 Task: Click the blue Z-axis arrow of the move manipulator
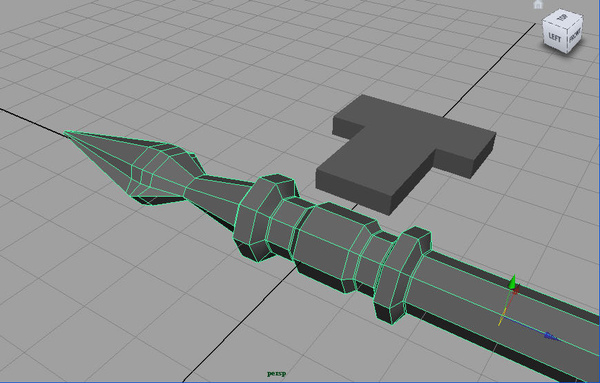(551, 336)
